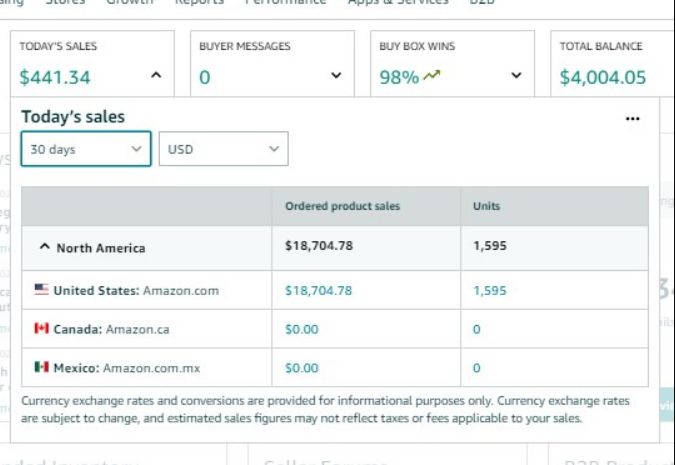
Task: Open the three-dot options menu
Action: (x=632, y=119)
